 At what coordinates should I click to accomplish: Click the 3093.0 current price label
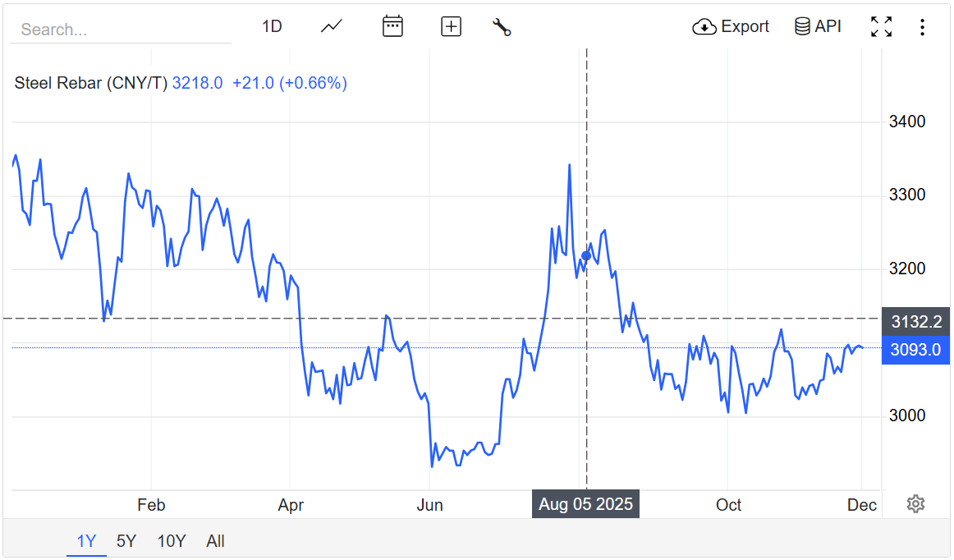[x=915, y=350]
